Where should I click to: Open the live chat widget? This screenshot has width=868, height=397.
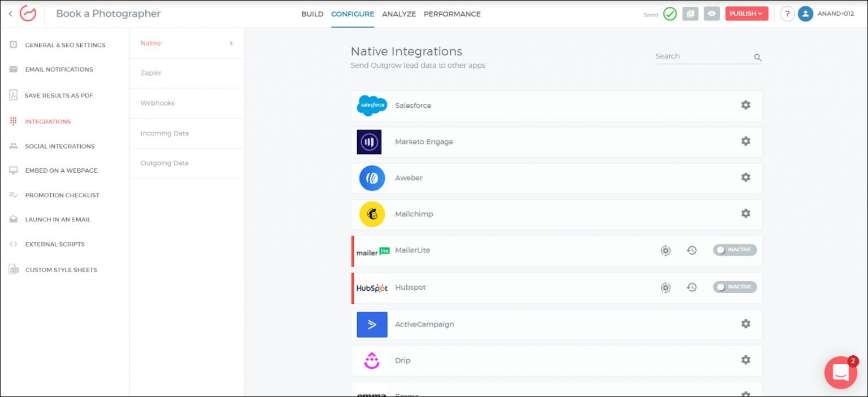point(840,372)
